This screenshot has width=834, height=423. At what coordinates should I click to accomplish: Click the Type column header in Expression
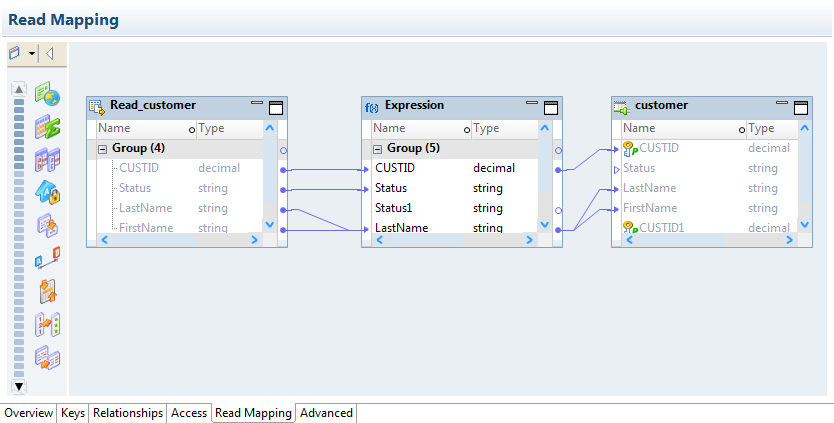[x=487, y=128]
